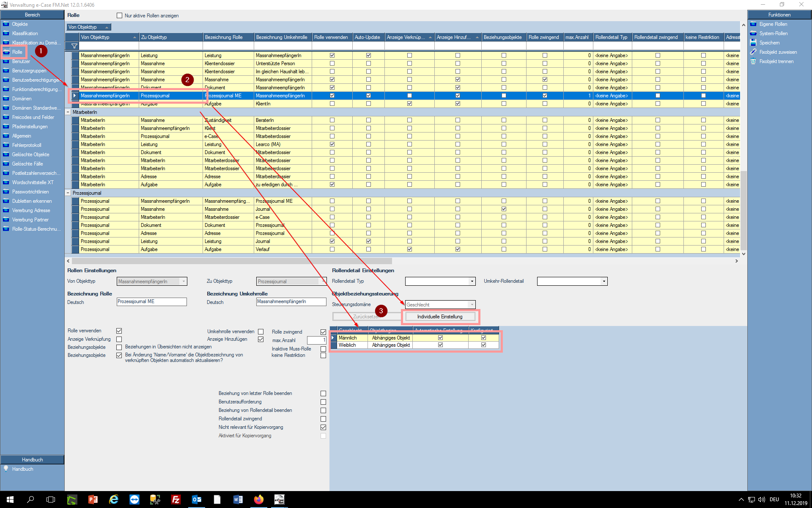The height and width of the screenshot is (508, 812).
Task: Open PowerPoint from the taskbar
Action: (x=93, y=500)
